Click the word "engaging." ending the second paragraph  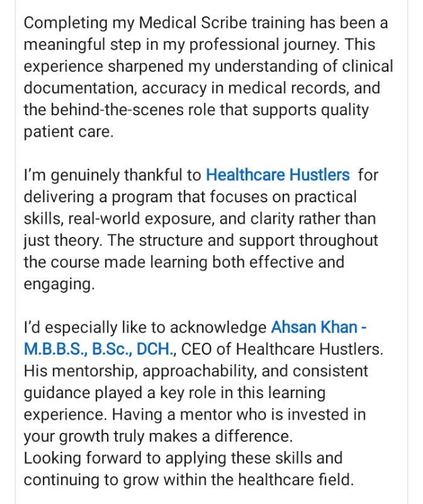(59, 284)
